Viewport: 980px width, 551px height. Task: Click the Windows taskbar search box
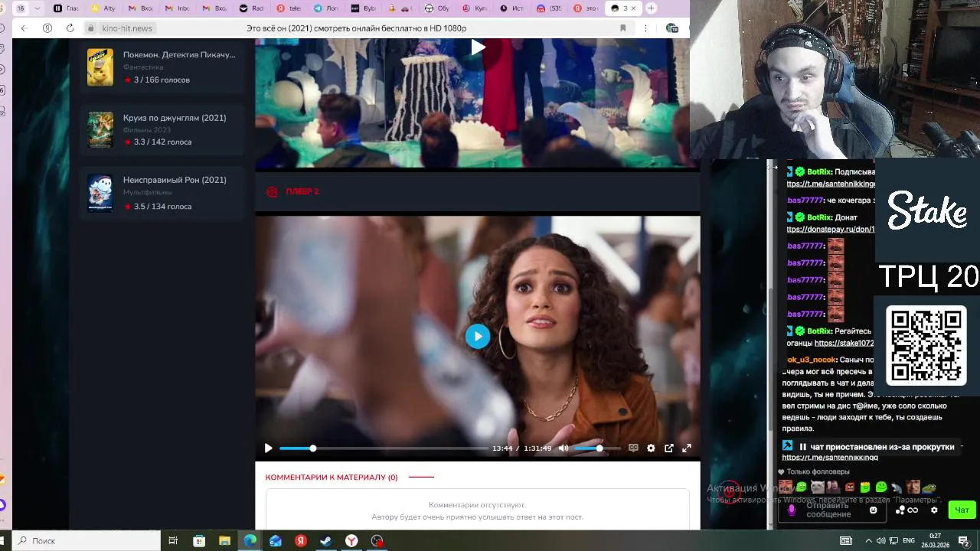(87, 540)
